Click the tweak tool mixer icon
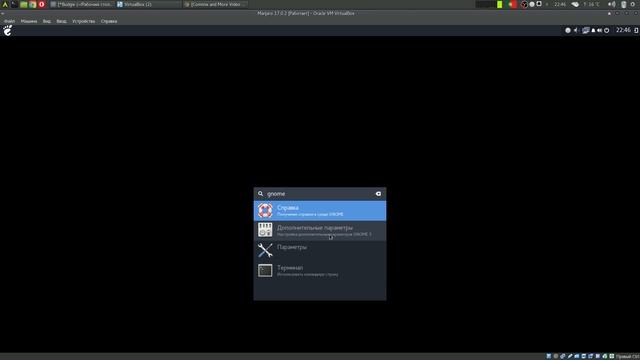Image resolution: width=640 pixels, height=360 pixels. pyautogui.click(x=265, y=230)
